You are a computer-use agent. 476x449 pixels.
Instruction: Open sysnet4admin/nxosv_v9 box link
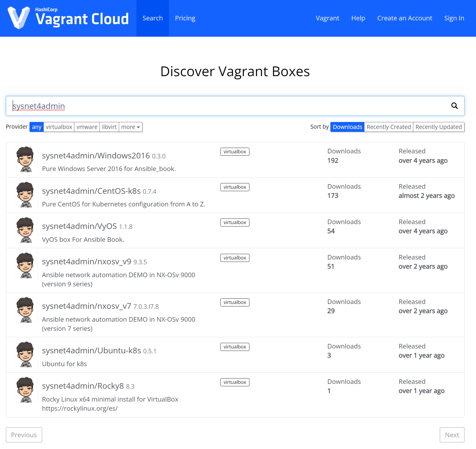click(x=87, y=262)
